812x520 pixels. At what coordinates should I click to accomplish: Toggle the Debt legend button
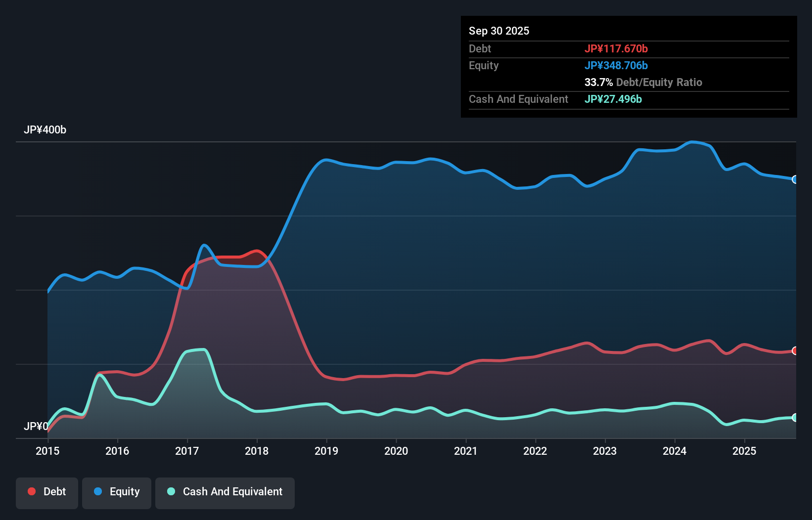tap(47, 493)
